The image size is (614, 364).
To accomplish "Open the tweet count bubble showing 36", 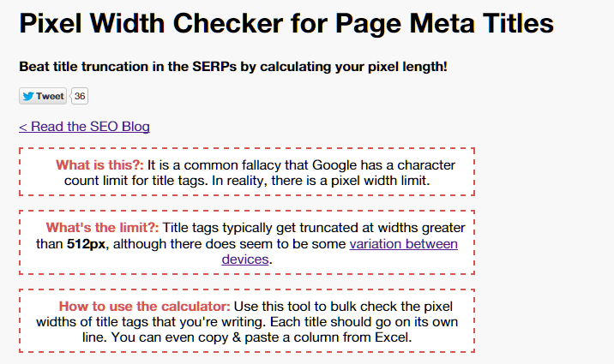I will coord(80,96).
